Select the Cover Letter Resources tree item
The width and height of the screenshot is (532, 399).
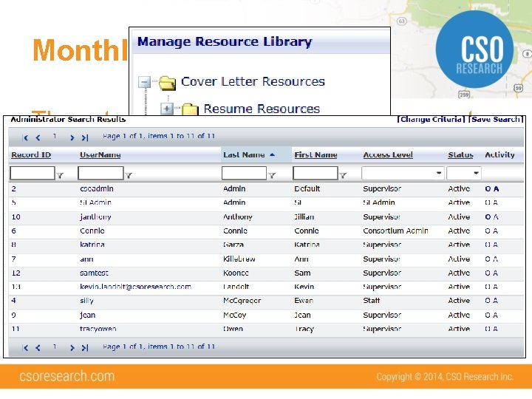253,81
